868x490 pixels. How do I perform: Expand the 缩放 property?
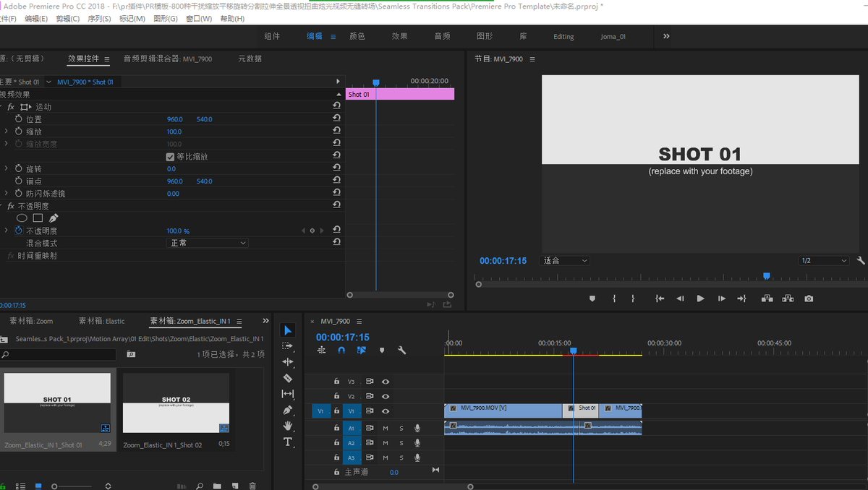click(6, 132)
